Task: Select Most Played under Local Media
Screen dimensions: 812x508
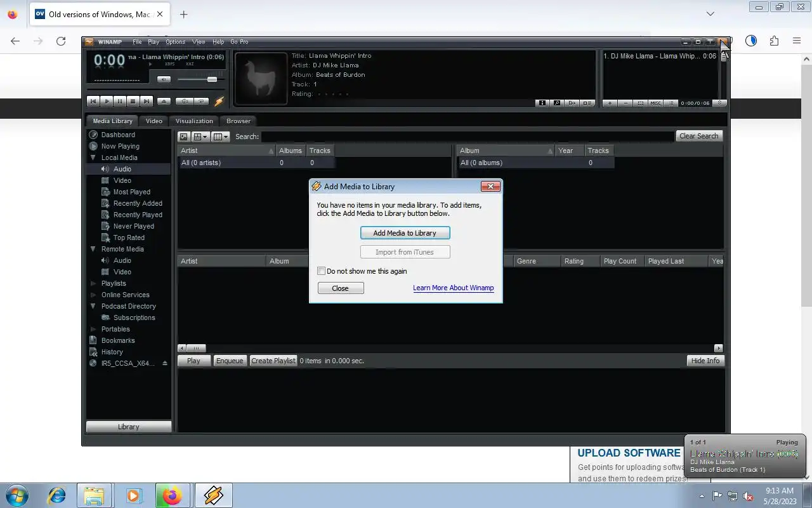Action: [131, 192]
